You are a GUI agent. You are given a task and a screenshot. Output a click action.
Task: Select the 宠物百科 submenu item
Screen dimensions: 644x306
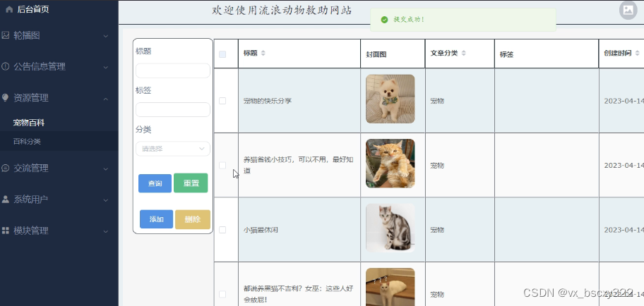29,123
